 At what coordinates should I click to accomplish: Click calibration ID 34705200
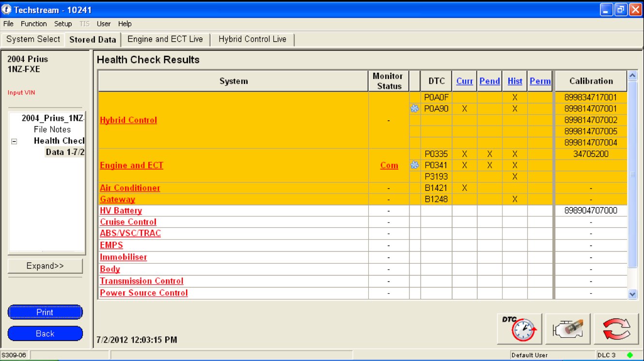point(591,154)
